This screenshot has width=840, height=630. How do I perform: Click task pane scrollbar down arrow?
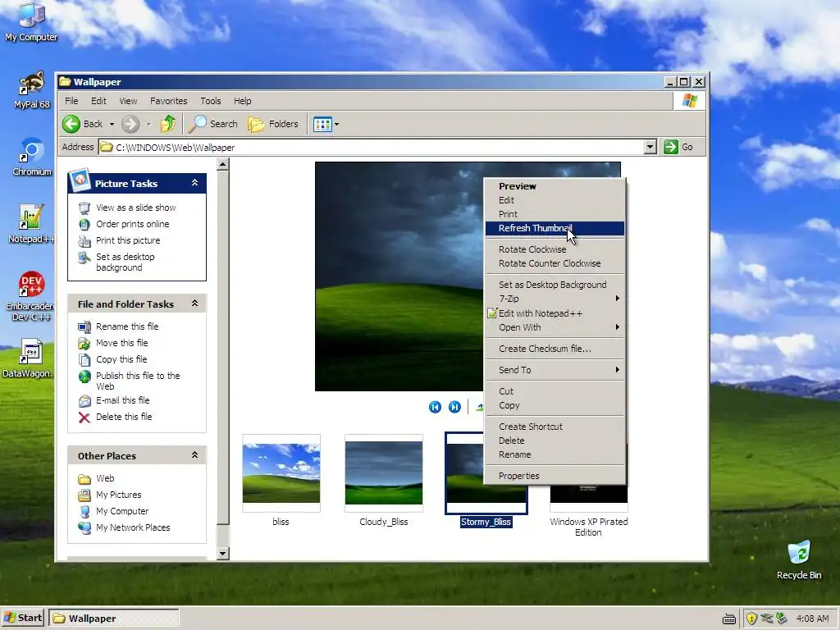pos(223,554)
